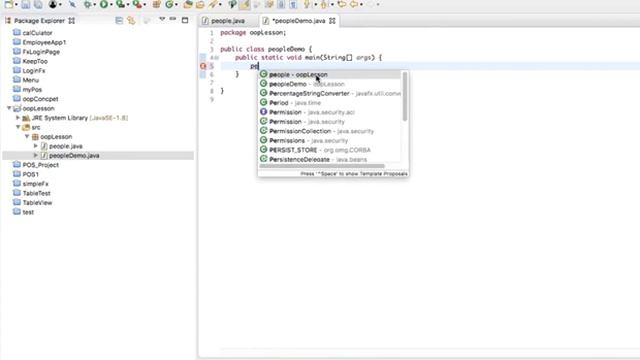Maximize the Package Explorer view

(x=185, y=20)
